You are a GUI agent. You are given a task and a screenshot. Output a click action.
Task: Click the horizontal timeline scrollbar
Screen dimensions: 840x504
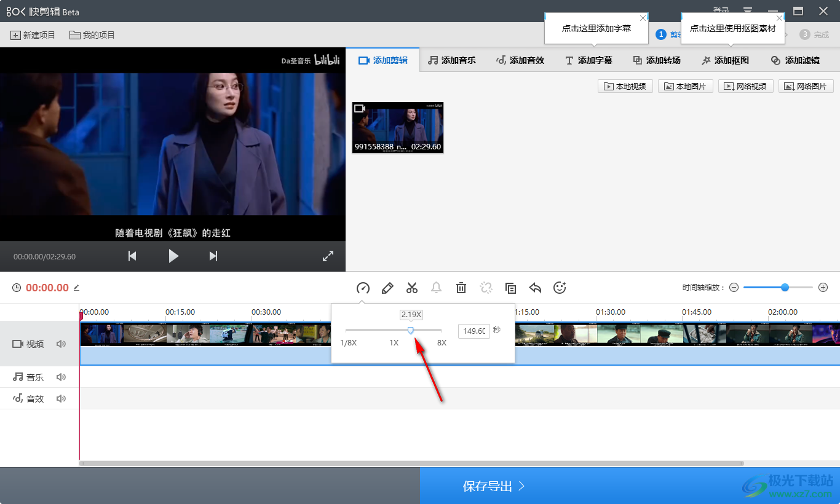click(411, 463)
